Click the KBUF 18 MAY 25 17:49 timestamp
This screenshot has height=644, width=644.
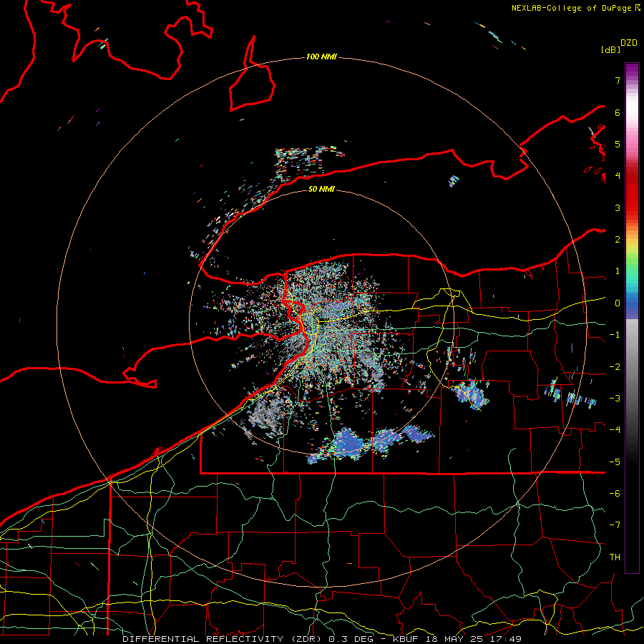click(457, 639)
